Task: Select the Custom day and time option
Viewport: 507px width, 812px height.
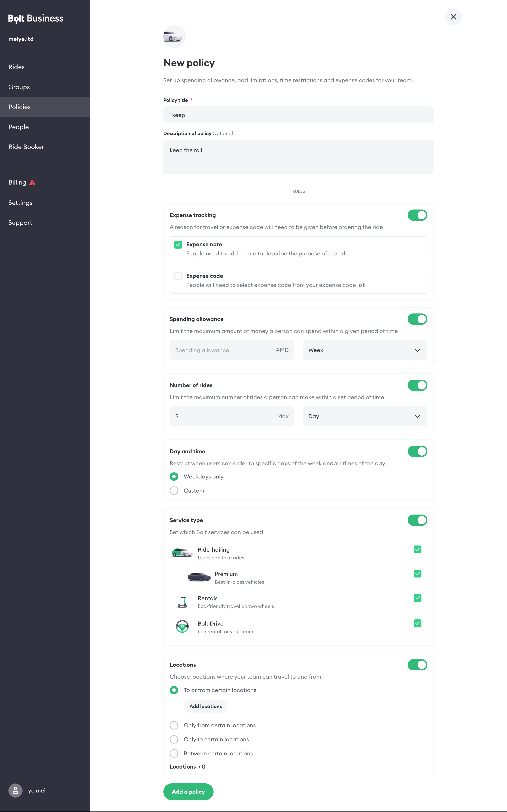Action: 174,491
